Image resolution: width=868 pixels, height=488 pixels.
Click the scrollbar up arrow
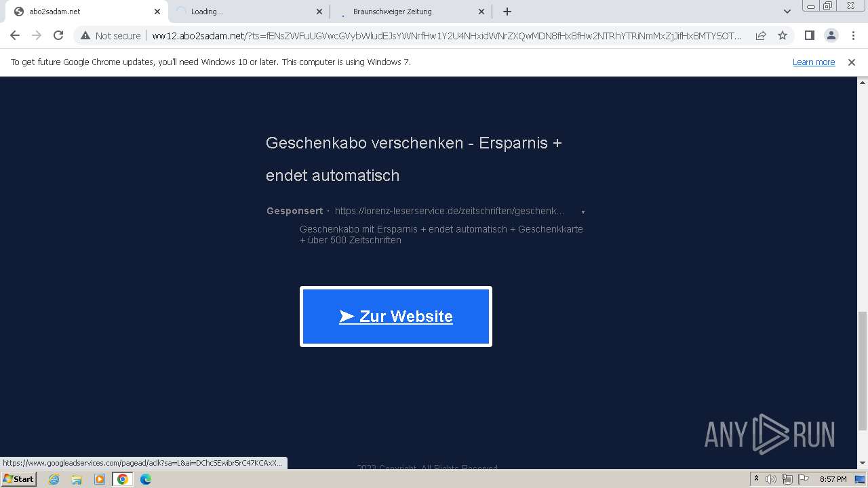[x=863, y=81]
